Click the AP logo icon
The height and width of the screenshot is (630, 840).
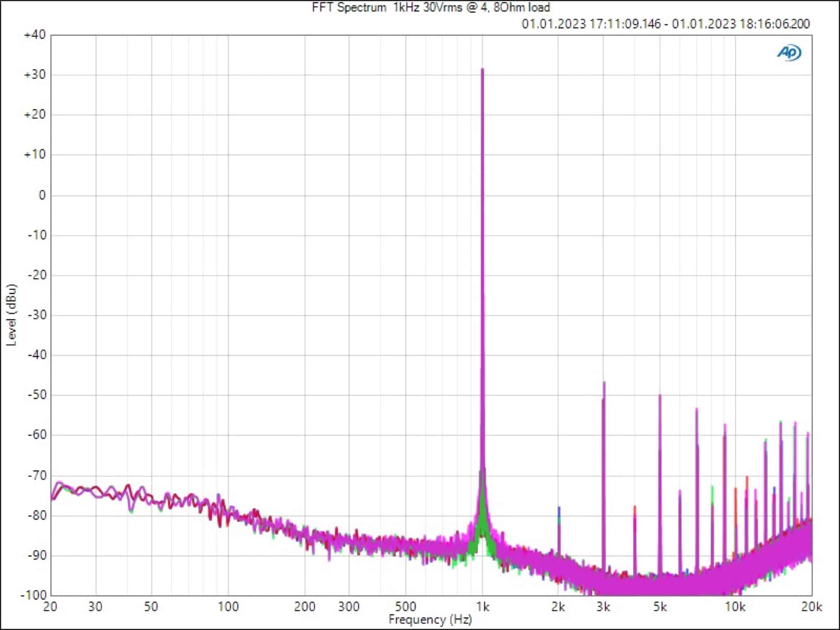[789, 52]
